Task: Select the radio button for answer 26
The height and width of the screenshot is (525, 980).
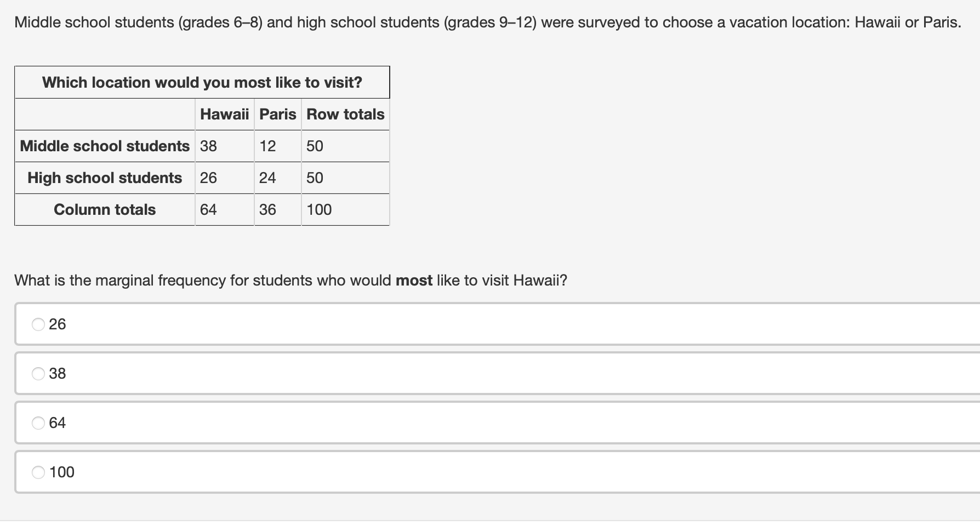Action: 37,325
